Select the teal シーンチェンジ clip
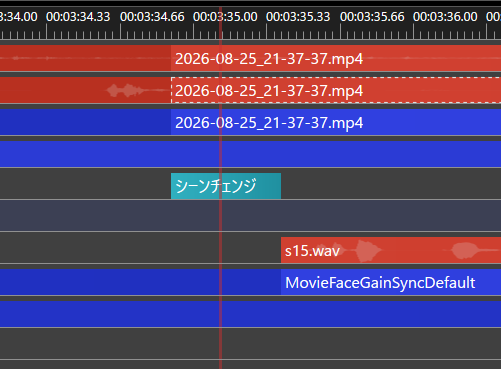This screenshot has height=369, width=501. coord(226,186)
